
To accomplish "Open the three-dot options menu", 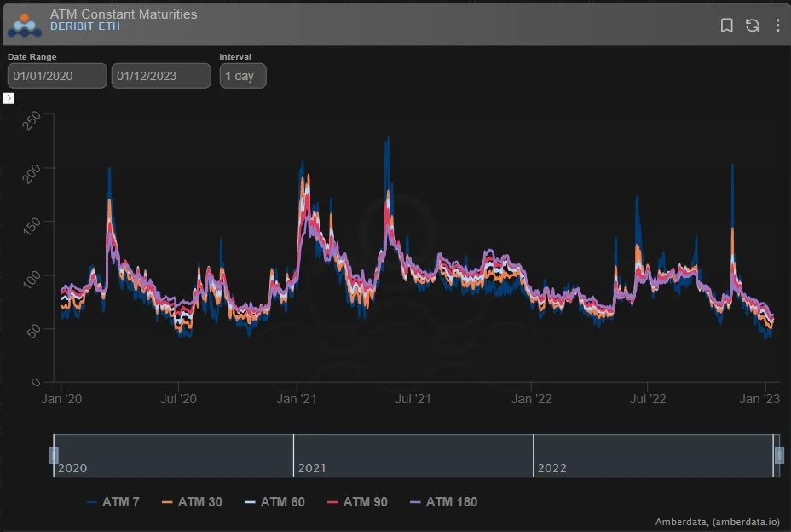I will click(x=777, y=26).
